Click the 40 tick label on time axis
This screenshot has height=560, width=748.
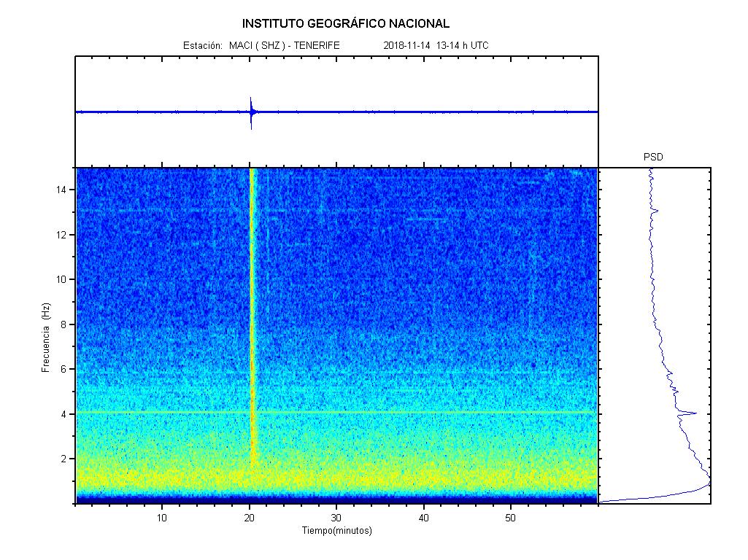(x=423, y=518)
